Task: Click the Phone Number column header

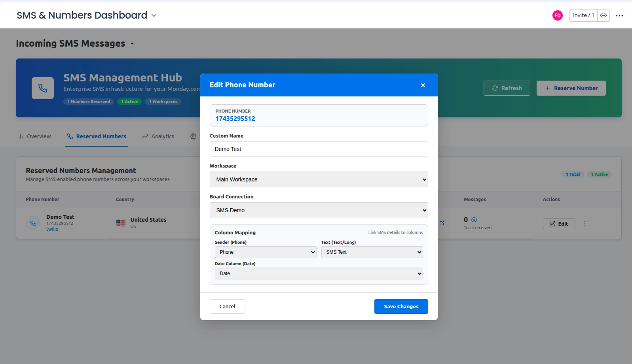Action: 42,200
